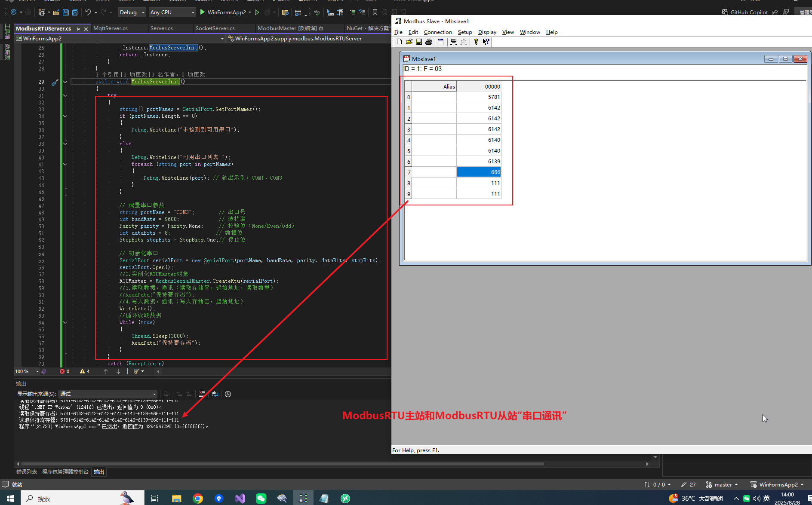Open the output source dropdown showing 调试
The image size is (812, 505).
pyautogui.click(x=108, y=394)
